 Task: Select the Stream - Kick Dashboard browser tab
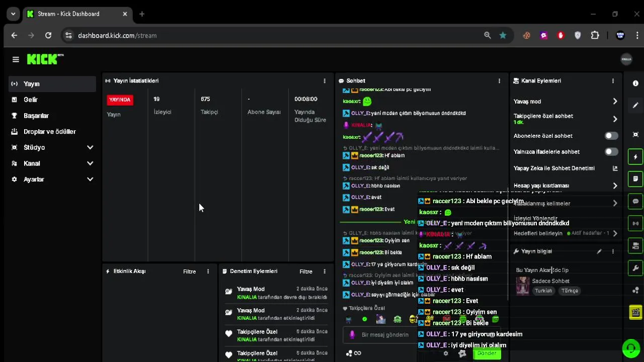pyautogui.click(x=77, y=14)
